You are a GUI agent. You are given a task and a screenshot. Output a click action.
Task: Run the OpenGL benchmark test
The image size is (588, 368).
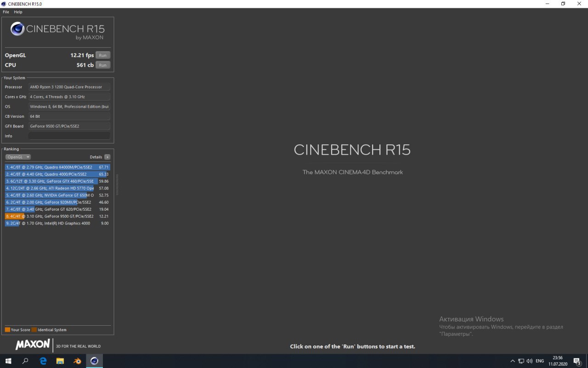point(102,55)
